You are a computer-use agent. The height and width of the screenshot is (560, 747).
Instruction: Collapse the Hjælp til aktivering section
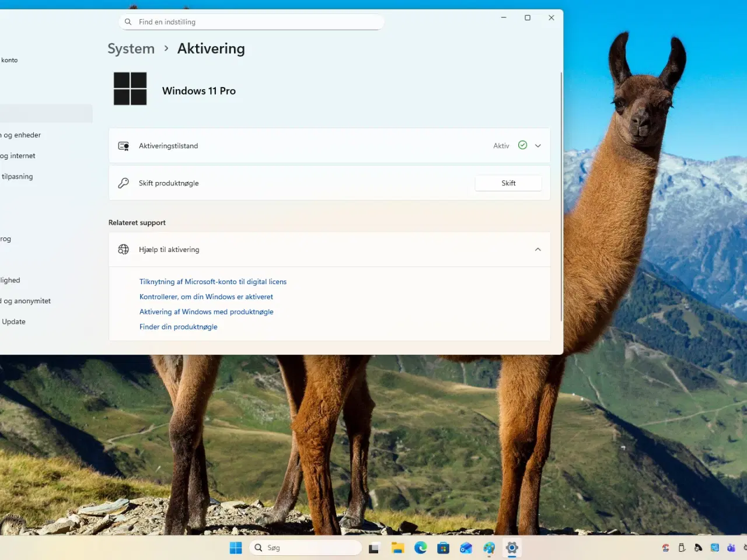point(538,250)
